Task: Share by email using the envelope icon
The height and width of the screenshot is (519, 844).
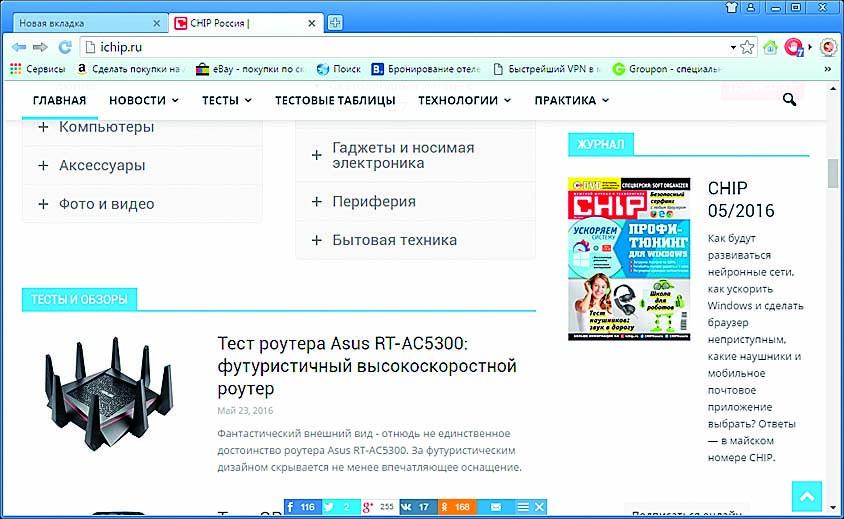Action: click(x=495, y=508)
